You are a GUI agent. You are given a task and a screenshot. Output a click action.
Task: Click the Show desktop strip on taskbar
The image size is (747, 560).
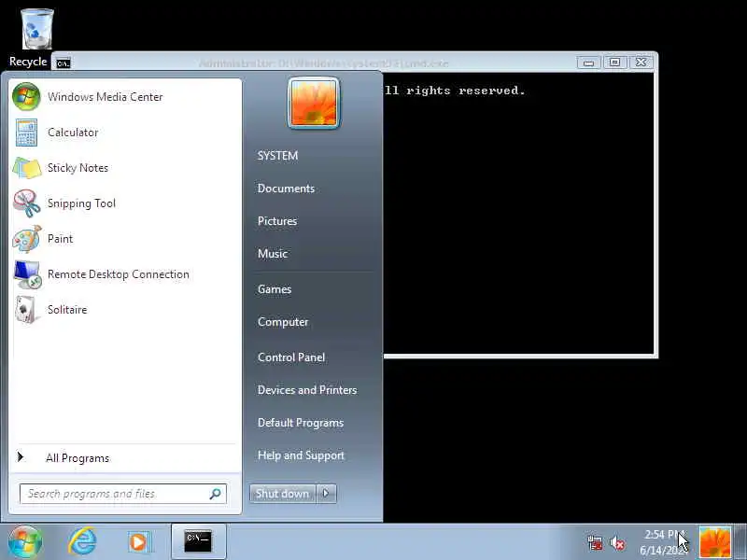point(740,542)
